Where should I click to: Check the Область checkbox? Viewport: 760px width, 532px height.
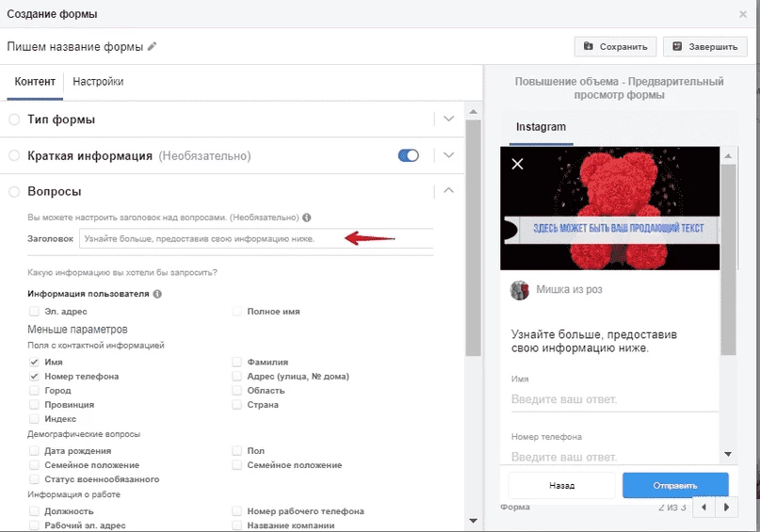click(236, 390)
